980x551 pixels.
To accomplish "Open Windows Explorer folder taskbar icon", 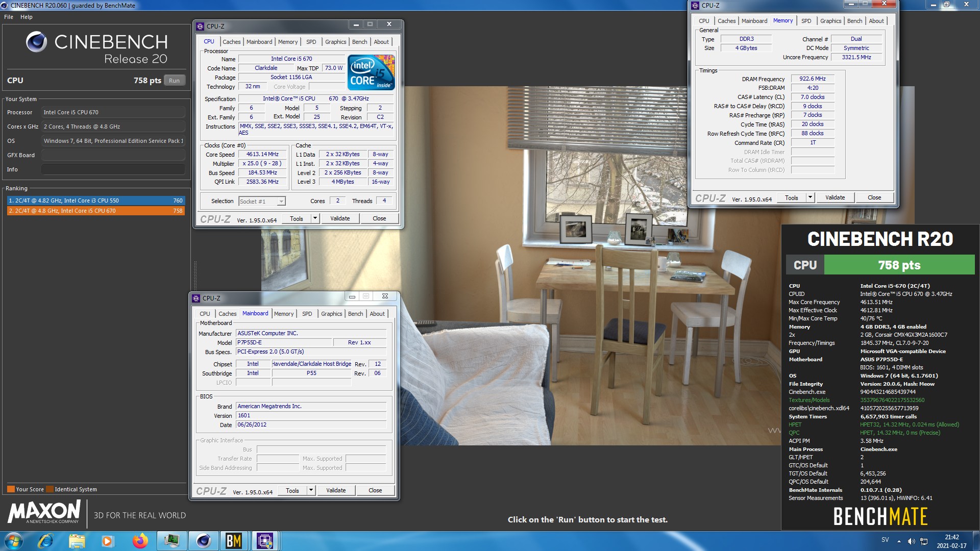I will pos(77,541).
